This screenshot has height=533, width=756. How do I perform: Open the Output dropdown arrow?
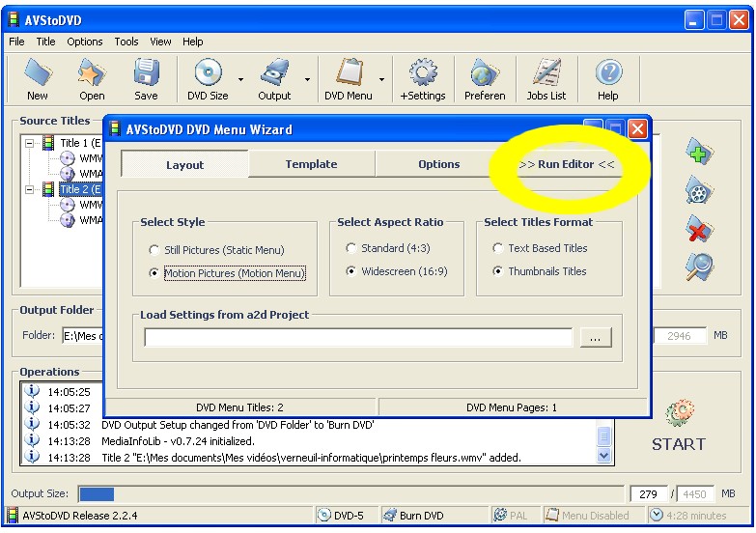pyautogui.click(x=307, y=80)
